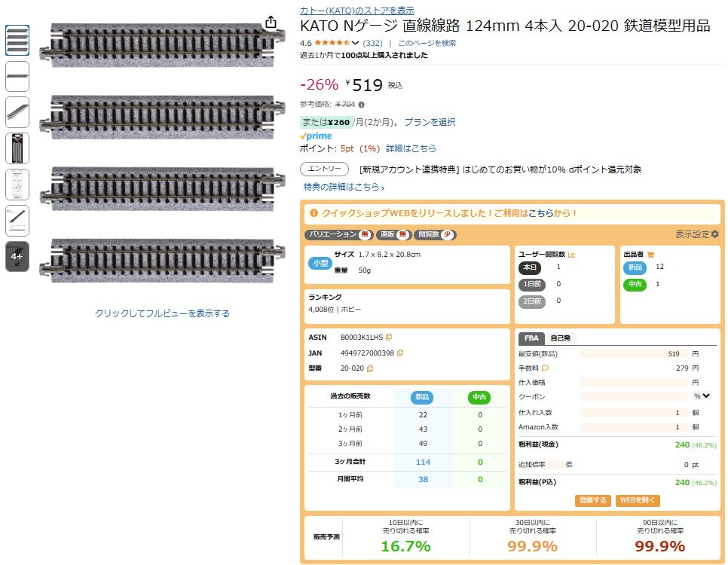
Task: Click the 登録する button
Action: point(593,500)
